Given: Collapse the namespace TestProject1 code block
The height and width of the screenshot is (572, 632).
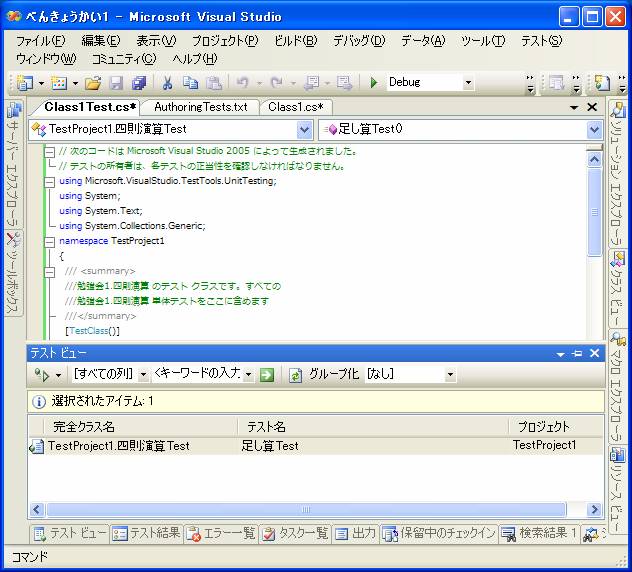Looking at the screenshot, I should pos(49,241).
